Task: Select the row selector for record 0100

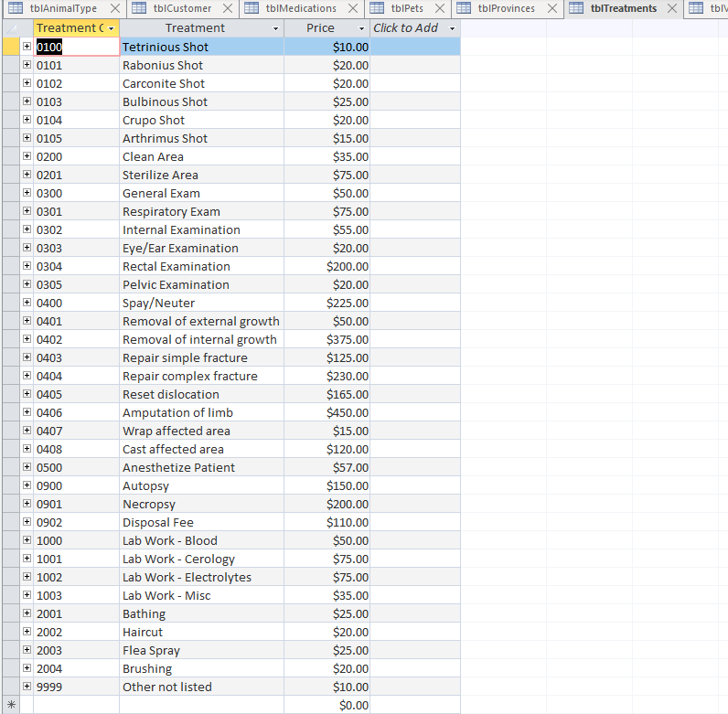Action: pyautogui.click(x=11, y=47)
